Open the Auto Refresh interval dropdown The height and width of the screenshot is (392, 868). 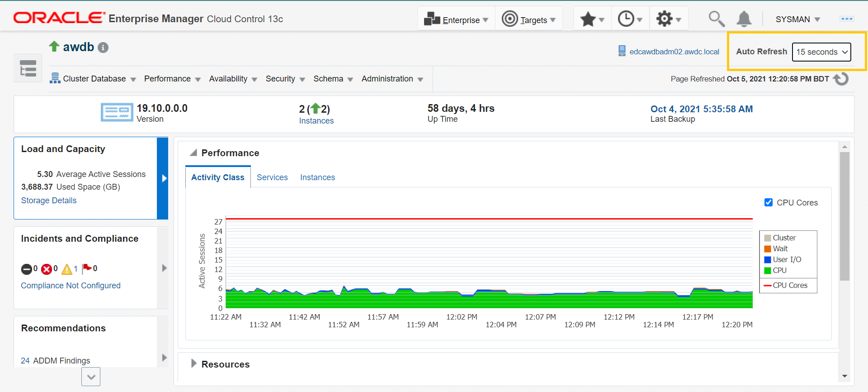click(821, 52)
